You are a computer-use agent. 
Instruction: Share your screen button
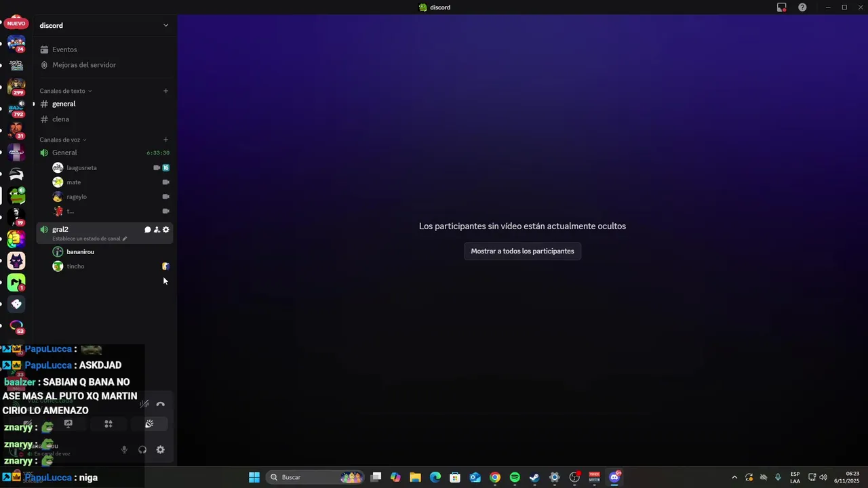[x=68, y=424]
